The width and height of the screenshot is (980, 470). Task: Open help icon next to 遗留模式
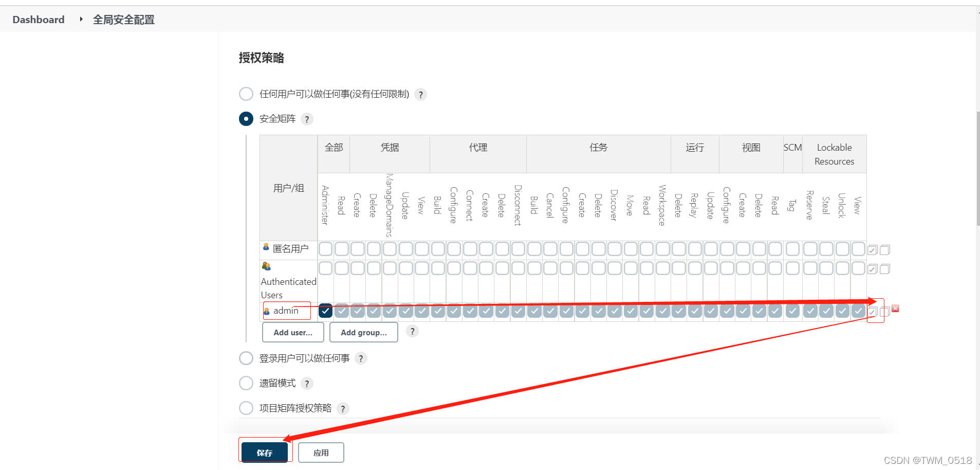click(x=307, y=384)
